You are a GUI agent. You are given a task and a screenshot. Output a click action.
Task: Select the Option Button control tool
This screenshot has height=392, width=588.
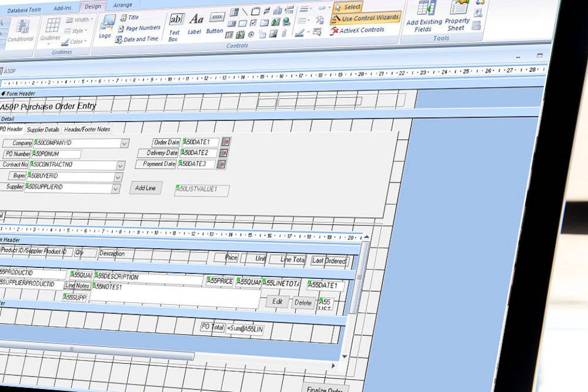251,34
